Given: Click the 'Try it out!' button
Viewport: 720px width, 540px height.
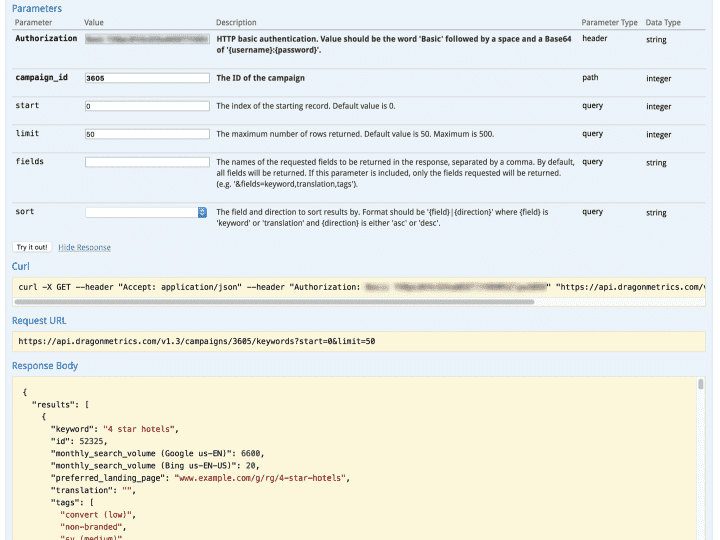Looking at the screenshot, I should pos(31,247).
